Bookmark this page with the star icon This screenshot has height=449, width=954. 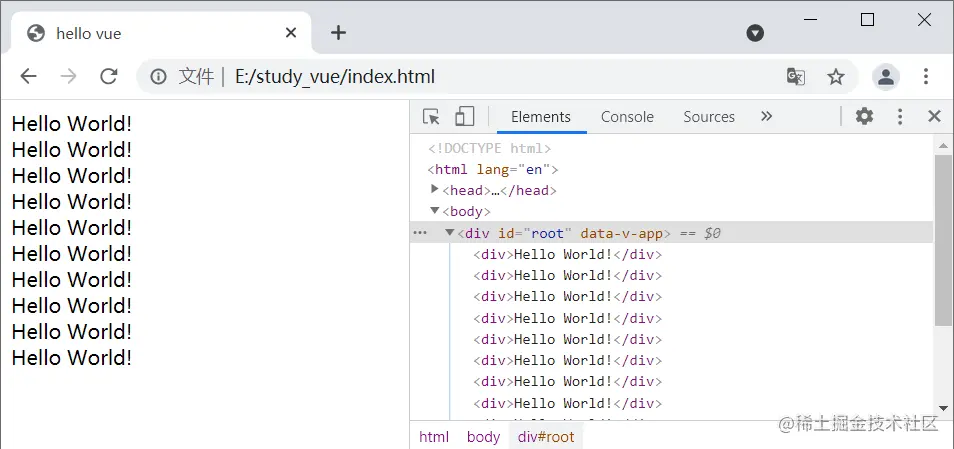(836, 77)
